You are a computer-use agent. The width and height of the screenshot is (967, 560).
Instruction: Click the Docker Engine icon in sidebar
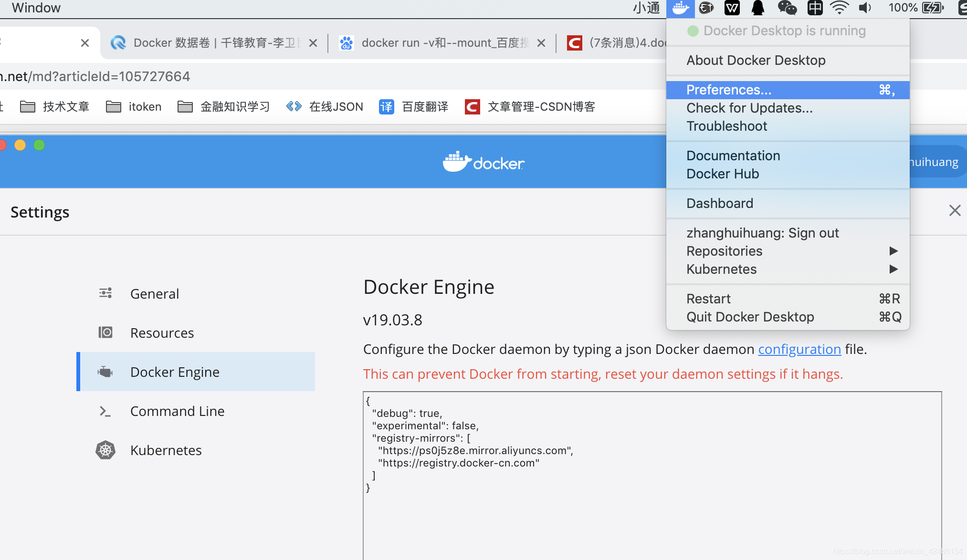point(105,372)
